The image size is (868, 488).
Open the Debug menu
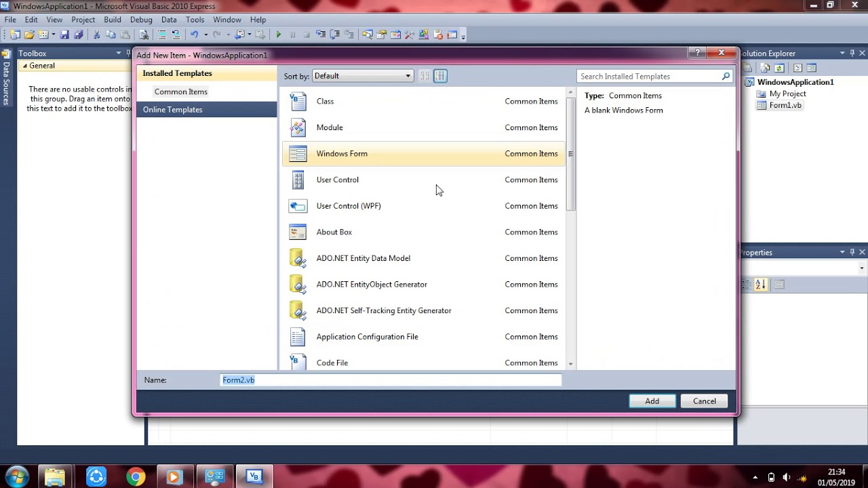141,20
